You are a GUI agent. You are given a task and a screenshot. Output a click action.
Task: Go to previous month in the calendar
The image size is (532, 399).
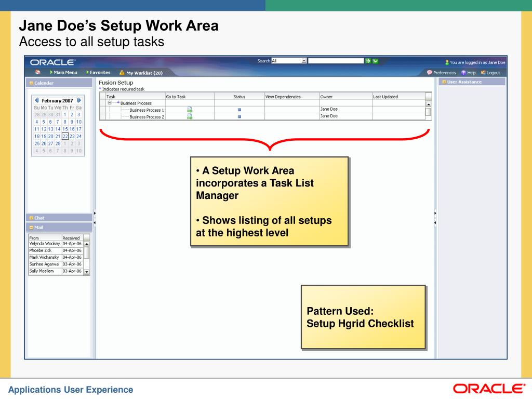37,100
